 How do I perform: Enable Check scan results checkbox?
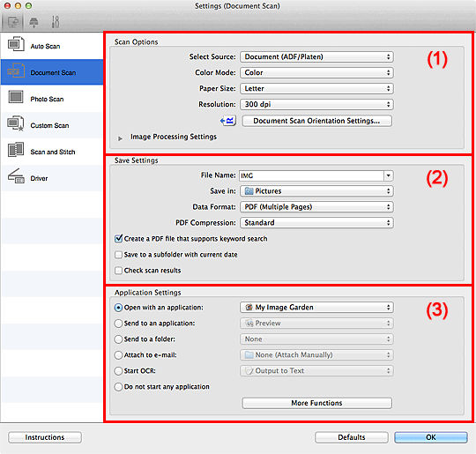pyautogui.click(x=118, y=271)
